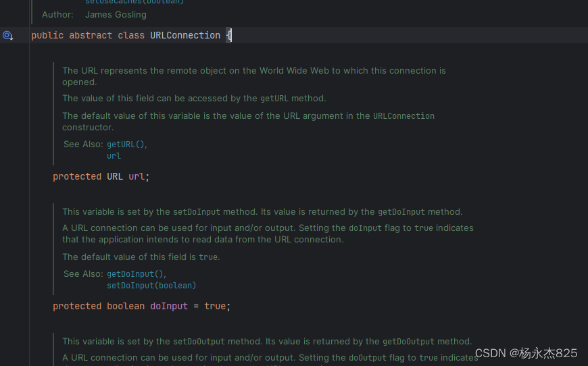The width and height of the screenshot is (588, 366).
Task: Click the URL type in the url field declaration
Action: 115,176
